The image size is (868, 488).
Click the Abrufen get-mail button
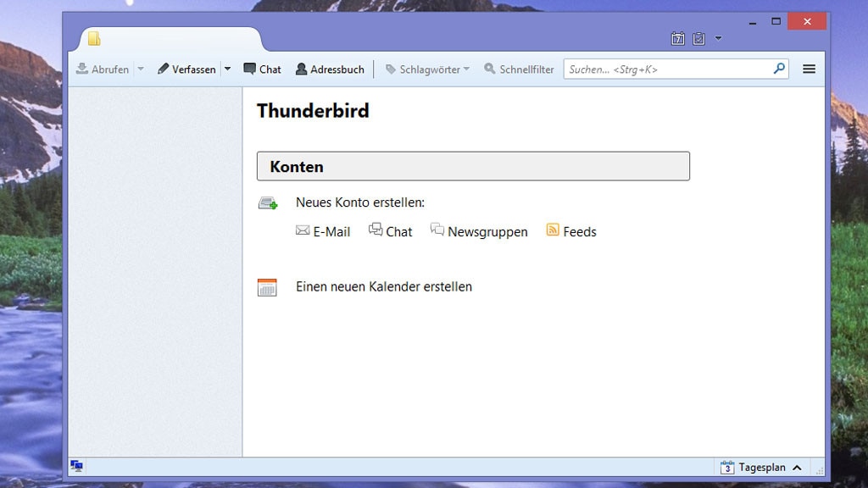point(103,69)
